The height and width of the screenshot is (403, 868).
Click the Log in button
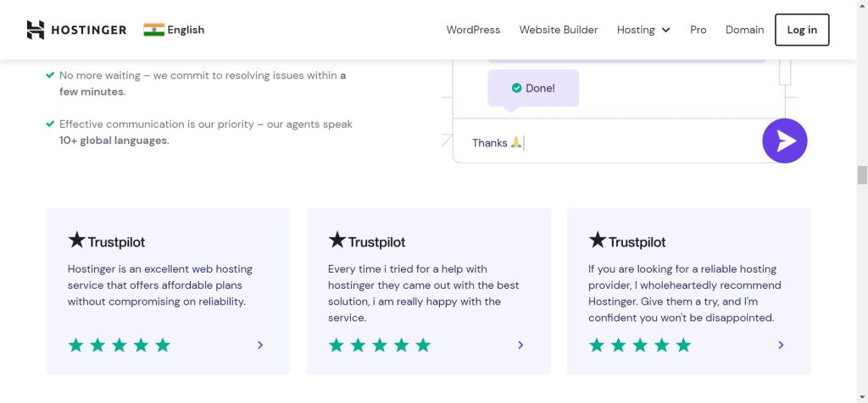pos(802,30)
